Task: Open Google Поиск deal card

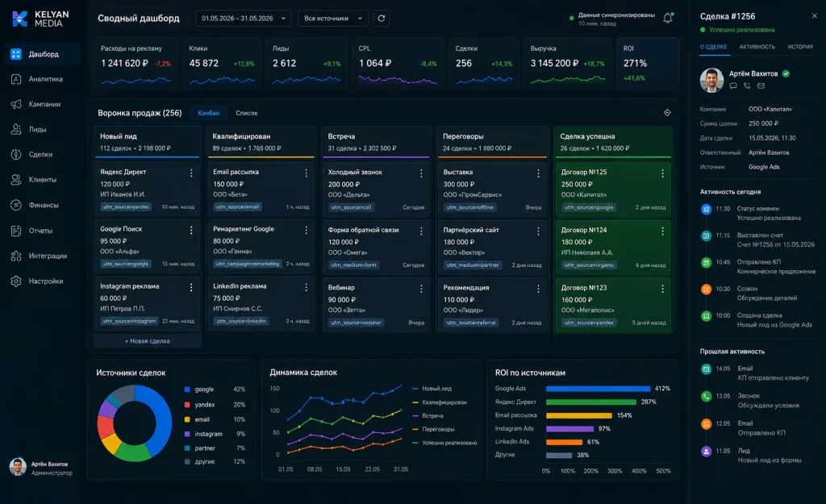Action: [148, 246]
